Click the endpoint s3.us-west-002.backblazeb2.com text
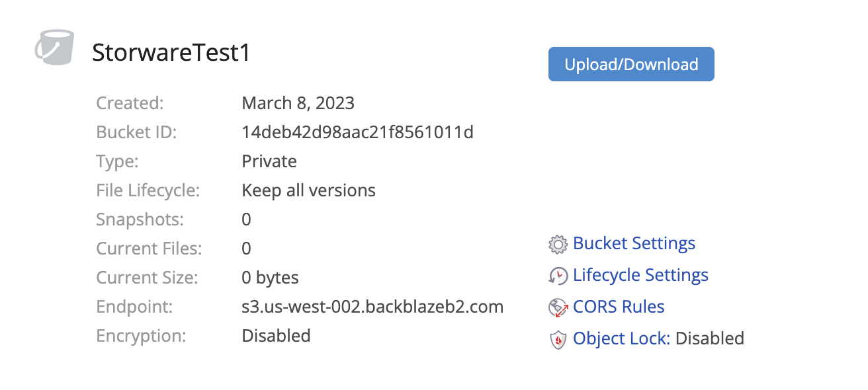 click(x=372, y=307)
